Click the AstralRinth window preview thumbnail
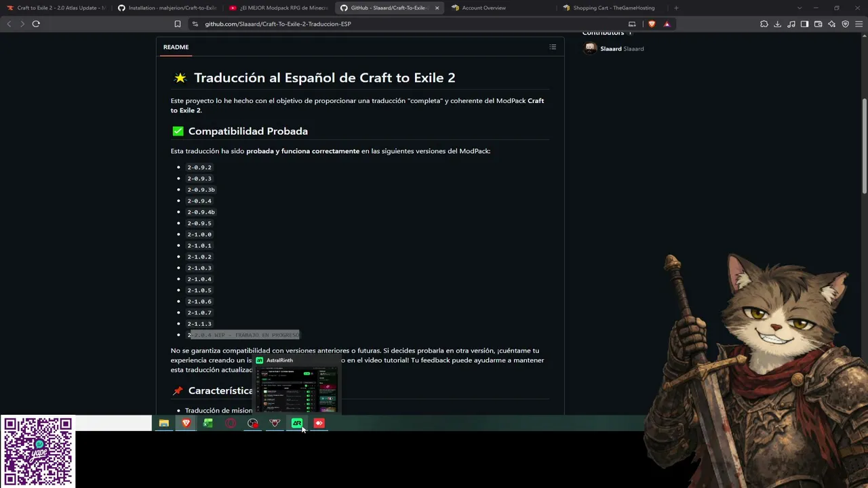 (297, 389)
